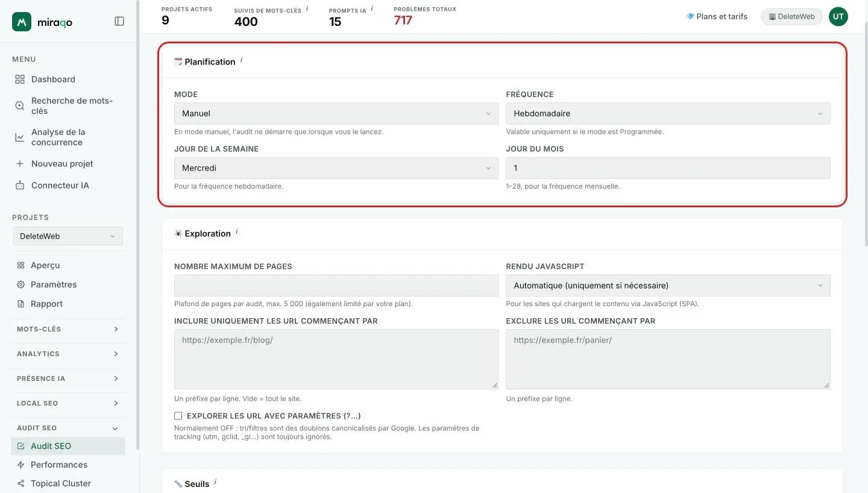Click the Projets actifs value 9
Screen dimensions: 868x493
pos(165,20)
